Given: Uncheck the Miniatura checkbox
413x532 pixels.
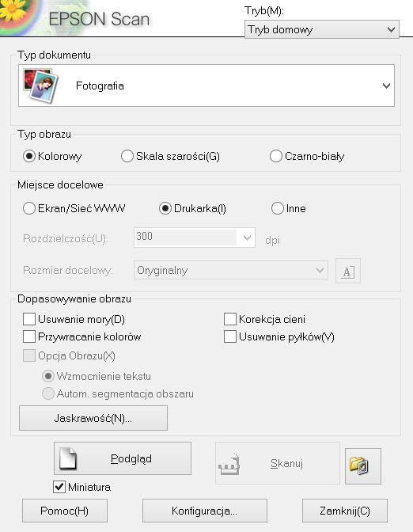Looking at the screenshot, I should pyautogui.click(x=59, y=487).
